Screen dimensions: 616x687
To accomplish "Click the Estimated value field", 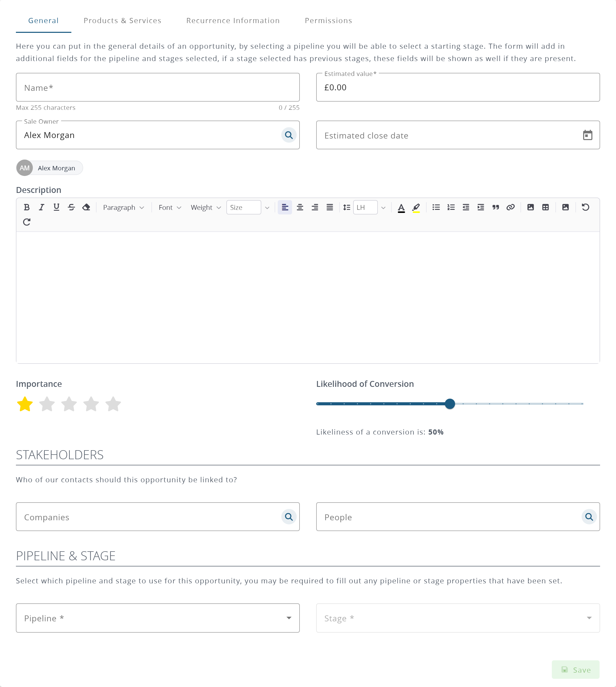I will click(x=458, y=87).
